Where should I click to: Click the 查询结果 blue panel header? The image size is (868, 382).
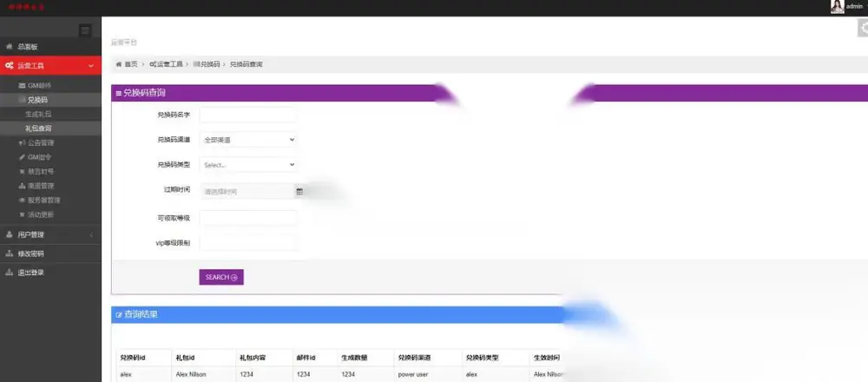[338, 314]
